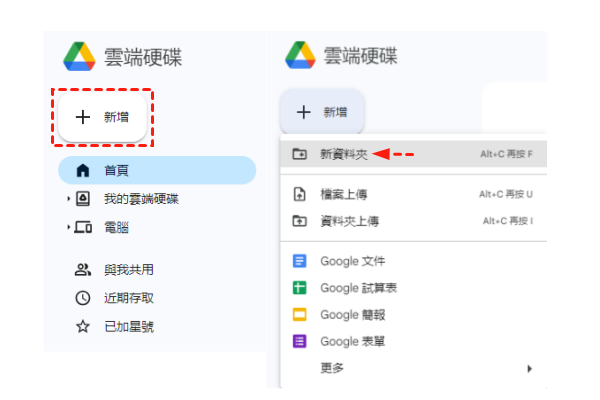Open 電腦 in the sidebar
Image resolution: width=600 pixels, height=400 pixels.
point(116,227)
